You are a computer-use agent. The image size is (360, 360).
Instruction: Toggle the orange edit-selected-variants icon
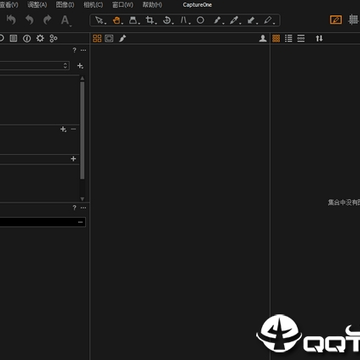336,20
